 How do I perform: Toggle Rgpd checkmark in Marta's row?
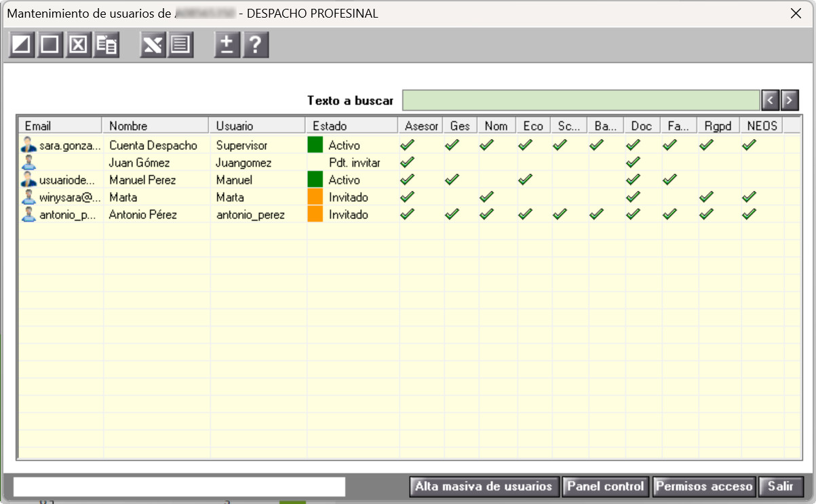pos(707,197)
